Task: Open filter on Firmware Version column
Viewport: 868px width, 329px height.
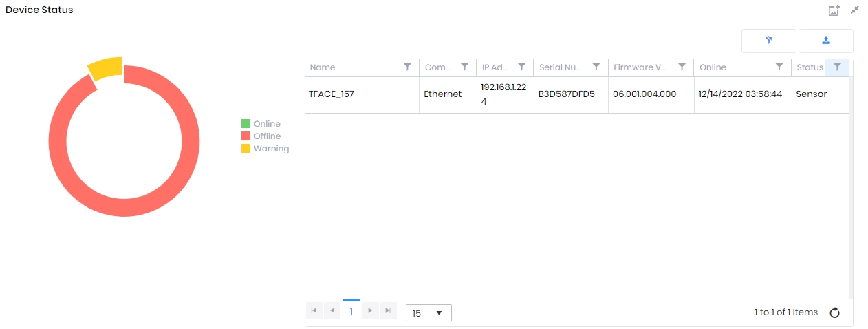Action: (682, 67)
